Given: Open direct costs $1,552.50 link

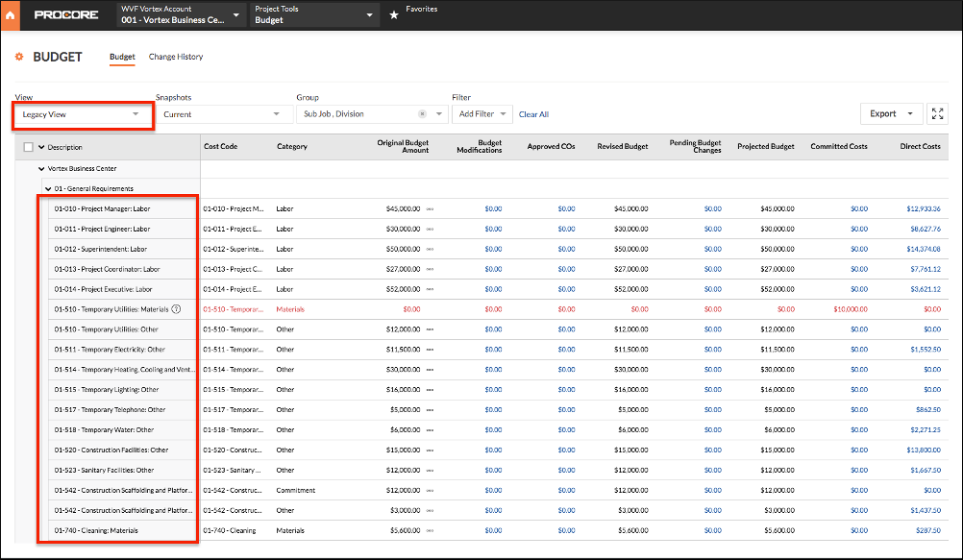Looking at the screenshot, I should click(925, 350).
